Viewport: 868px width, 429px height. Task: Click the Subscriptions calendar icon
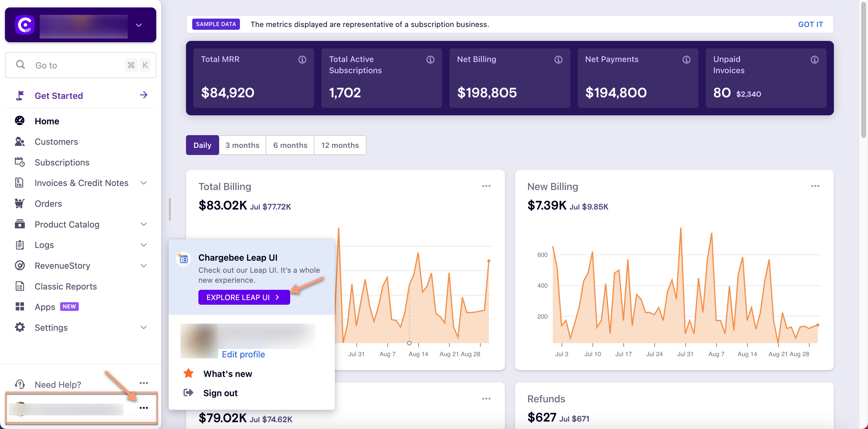[x=20, y=162]
